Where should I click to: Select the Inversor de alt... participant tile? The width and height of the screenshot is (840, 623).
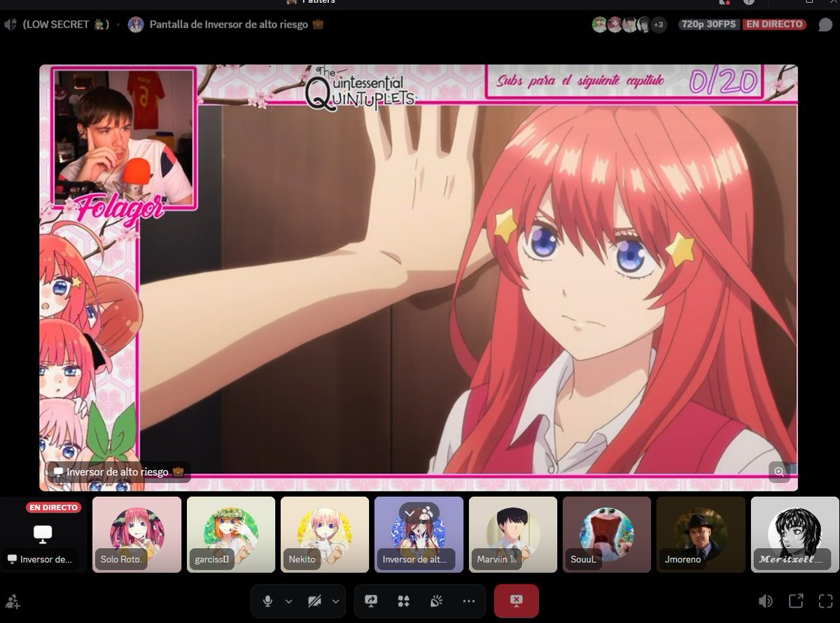419,535
